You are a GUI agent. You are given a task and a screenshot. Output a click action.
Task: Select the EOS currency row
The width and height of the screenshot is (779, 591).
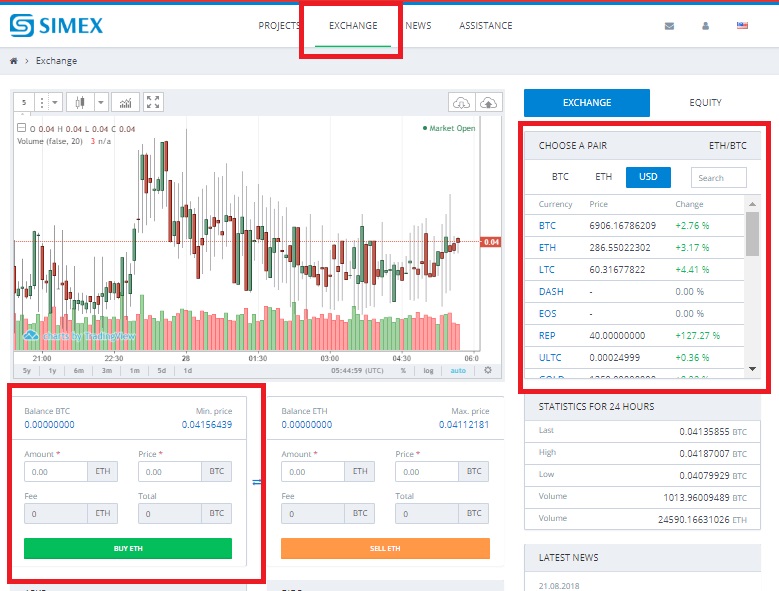pyautogui.click(x=634, y=313)
